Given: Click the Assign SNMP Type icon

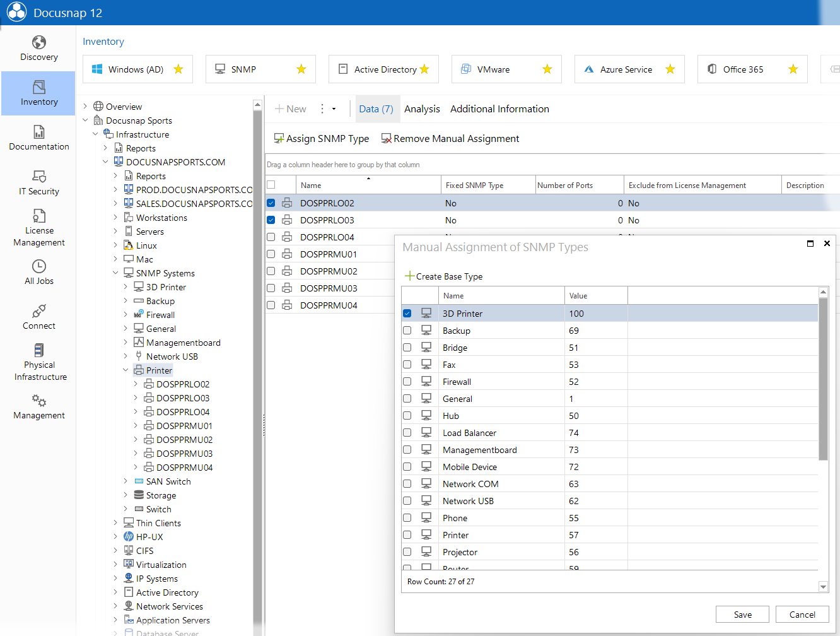Looking at the screenshot, I should (279, 138).
